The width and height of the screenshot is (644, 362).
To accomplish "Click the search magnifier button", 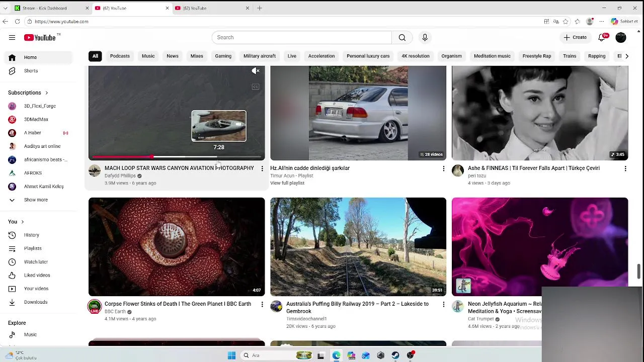I will click(402, 37).
